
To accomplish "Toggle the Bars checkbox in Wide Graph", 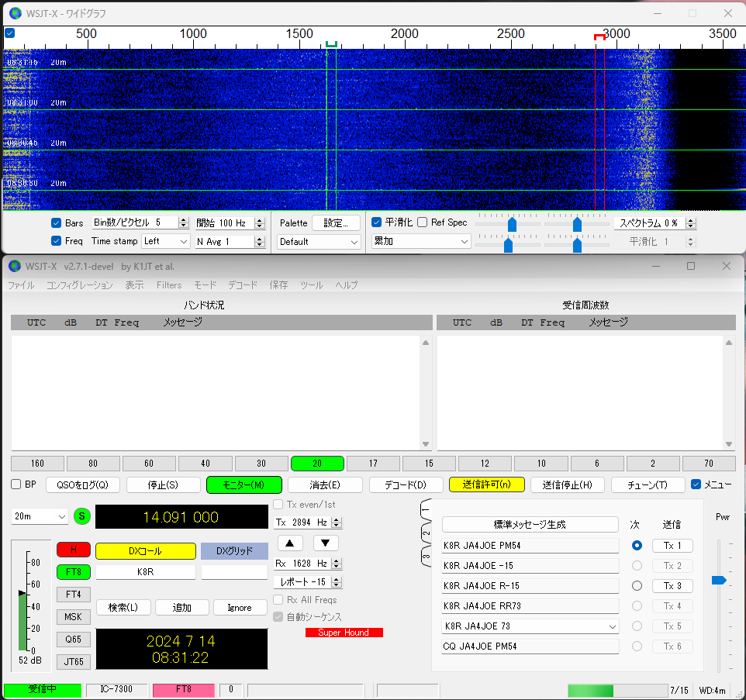I will (x=56, y=223).
